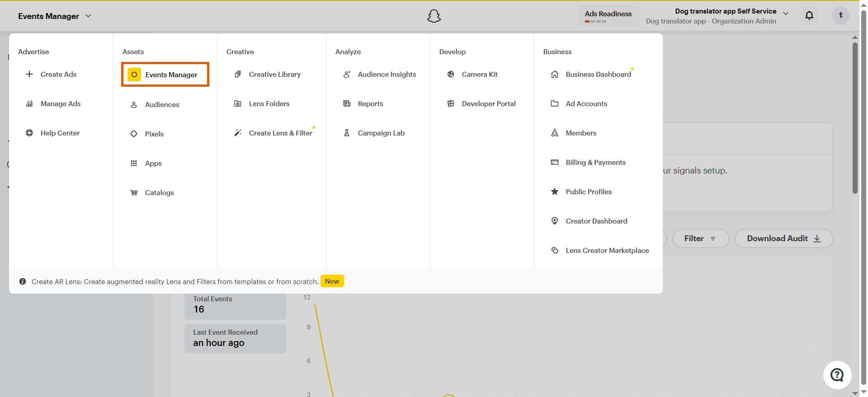Click the Ads Readiness button
Viewport: 868px width, 397px height.
(x=608, y=16)
